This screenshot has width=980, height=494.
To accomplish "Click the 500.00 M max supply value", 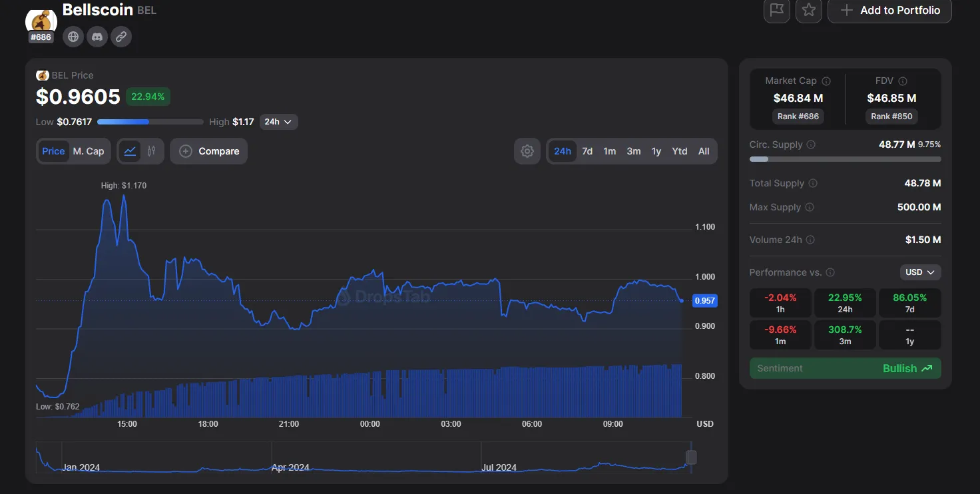I will [x=919, y=207].
